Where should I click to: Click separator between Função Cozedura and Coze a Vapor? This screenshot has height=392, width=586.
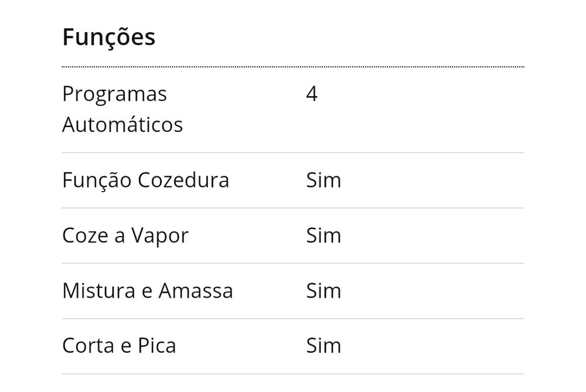click(x=293, y=208)
